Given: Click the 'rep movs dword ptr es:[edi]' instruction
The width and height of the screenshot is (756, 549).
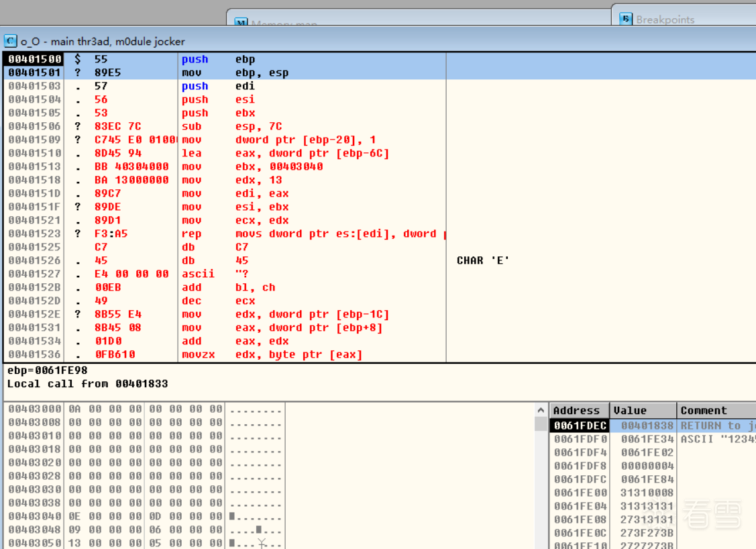Looking at the screenshot, I should coord(313,234).
